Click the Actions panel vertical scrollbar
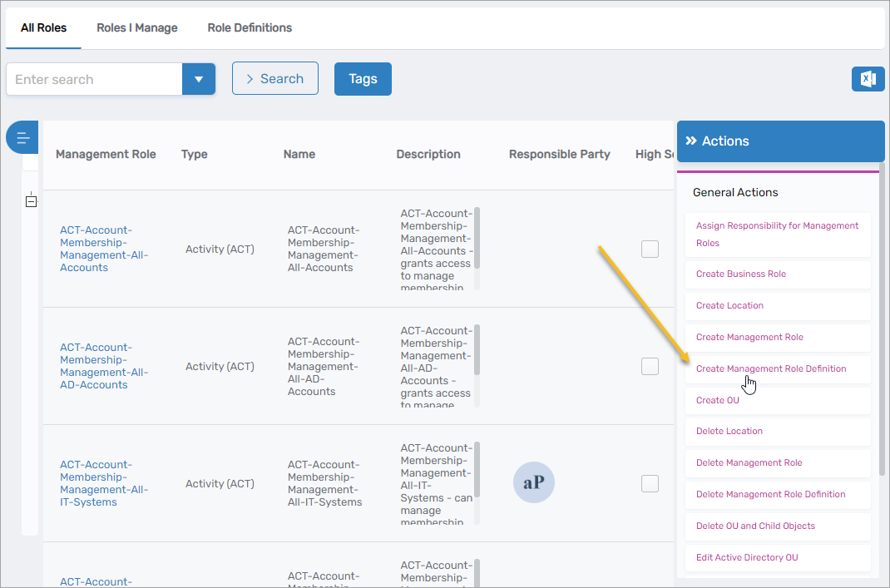 click(882, 333)
